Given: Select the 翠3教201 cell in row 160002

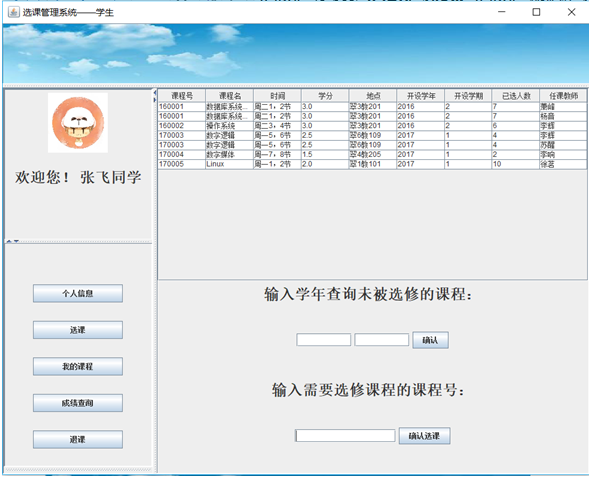Looking at the screenshot, I should tap(373, 126).
